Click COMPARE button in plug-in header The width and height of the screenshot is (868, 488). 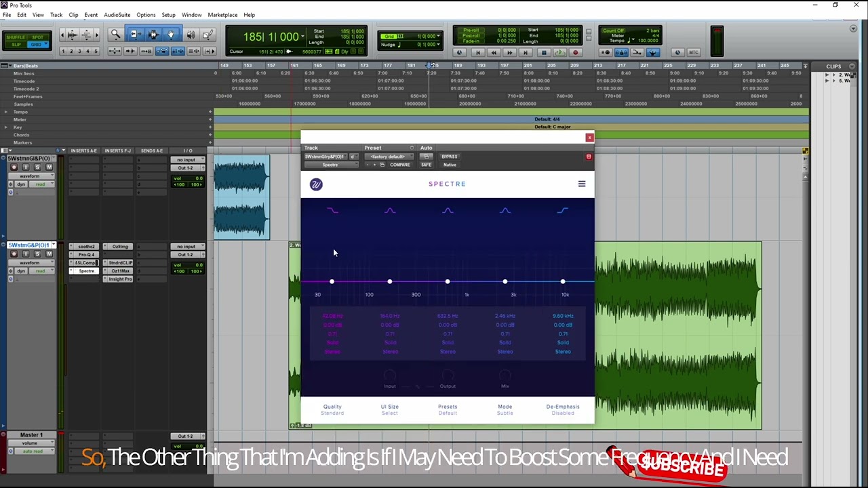(x=399, y=165)
